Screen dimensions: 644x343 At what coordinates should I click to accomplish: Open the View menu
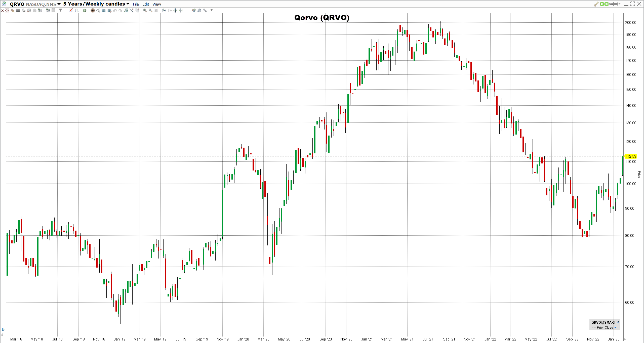(157, 4)
